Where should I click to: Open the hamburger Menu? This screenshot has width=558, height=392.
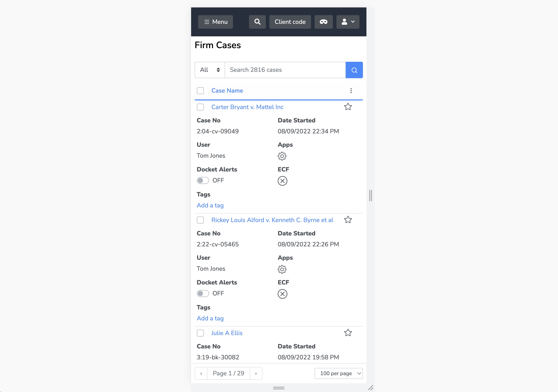tap(215, 22)
